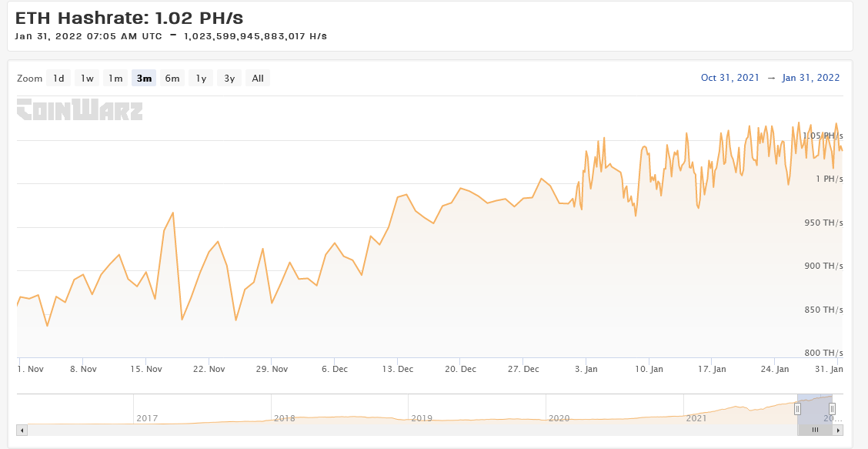The height and width of the screenshot is (449, 868).
Task: Click the CoinWarz watermark logo
Action: [x=78, y=111]
